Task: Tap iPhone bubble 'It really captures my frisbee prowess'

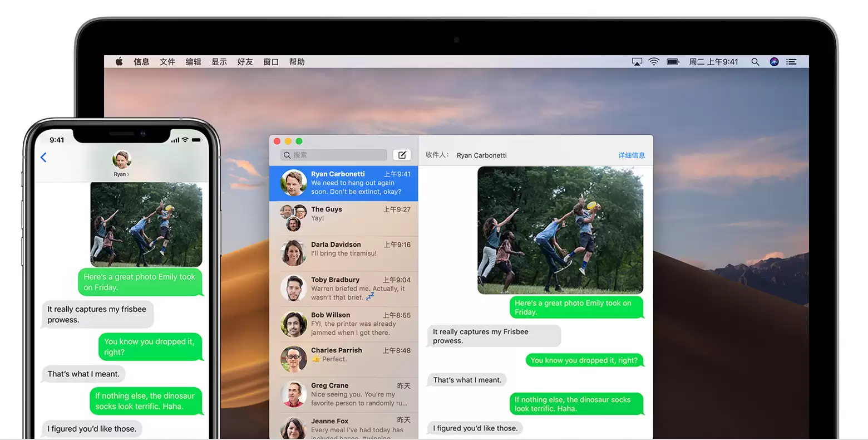Action: point(97,315)
